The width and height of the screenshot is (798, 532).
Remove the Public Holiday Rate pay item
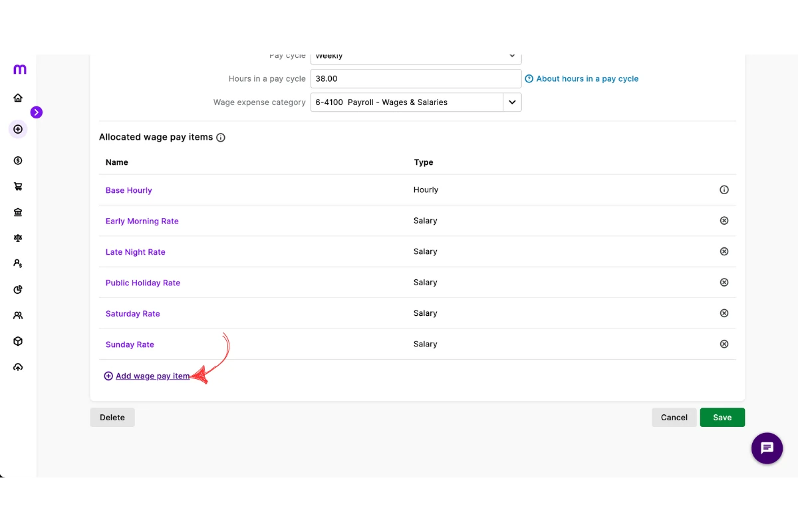click(724, 282)
